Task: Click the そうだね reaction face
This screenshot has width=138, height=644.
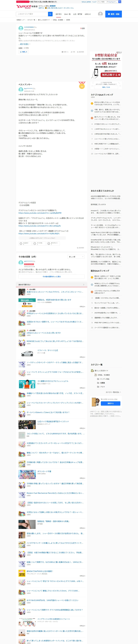Action: [35, 244]
